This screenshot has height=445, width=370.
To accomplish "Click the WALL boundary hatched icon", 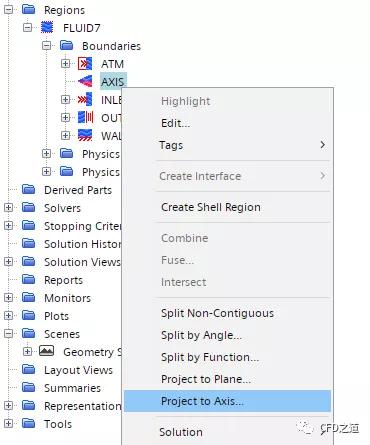I will (x=85, y=135).
